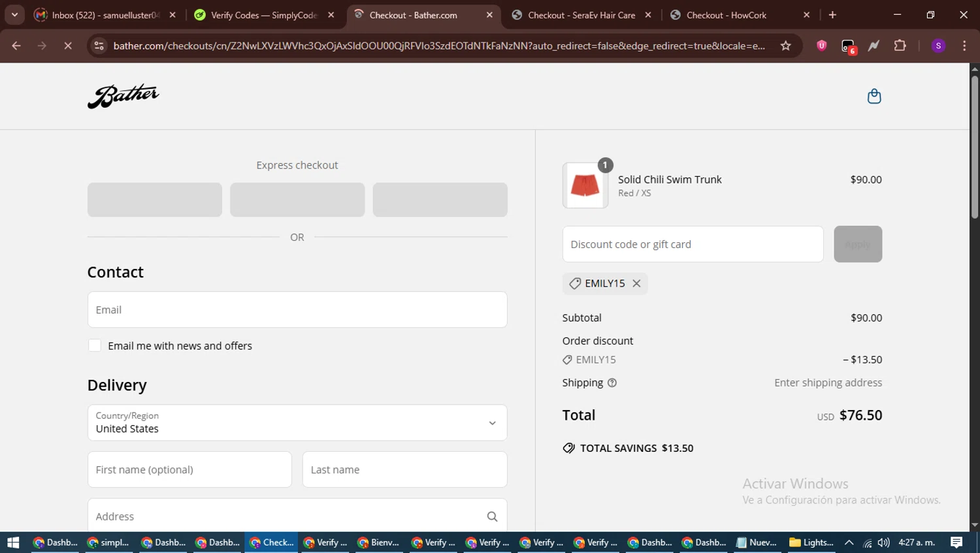Click the Shipping help question mark icon
The width and height of the screenshot is (980, 553).
[x=612, y=383]
